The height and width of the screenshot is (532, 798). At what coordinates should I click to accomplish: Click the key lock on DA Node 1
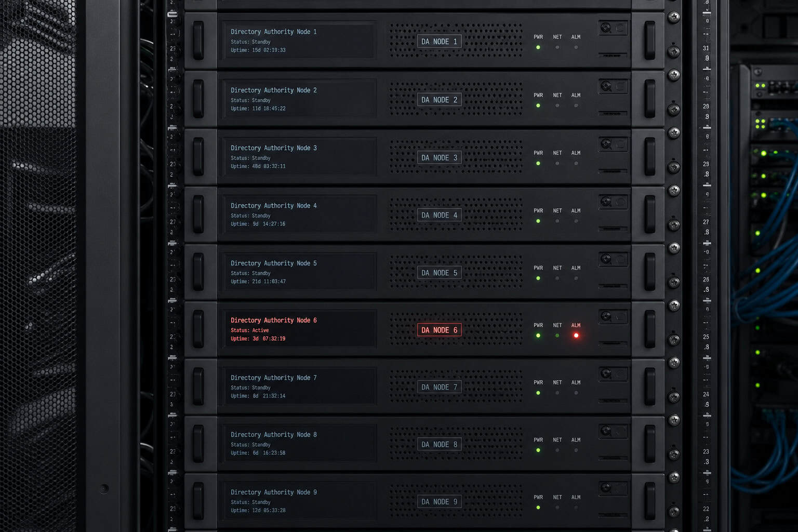606,28
